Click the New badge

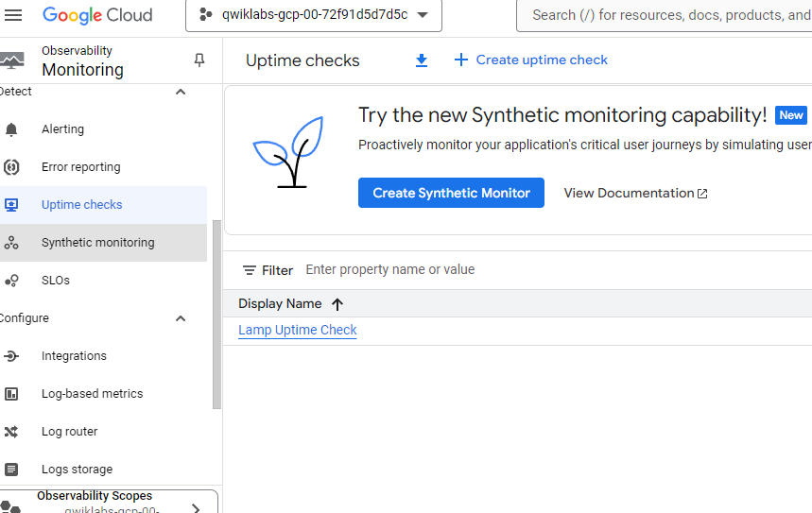791,115
